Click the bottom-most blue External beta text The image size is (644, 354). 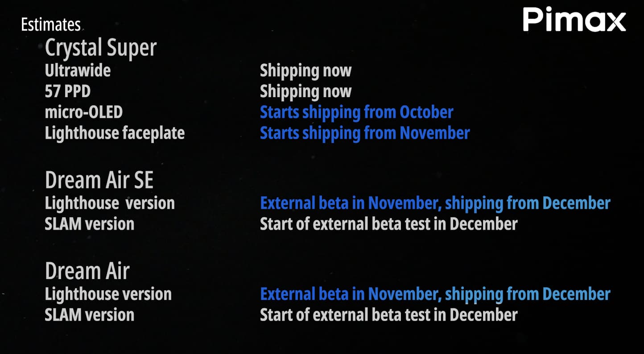[435, 294]
